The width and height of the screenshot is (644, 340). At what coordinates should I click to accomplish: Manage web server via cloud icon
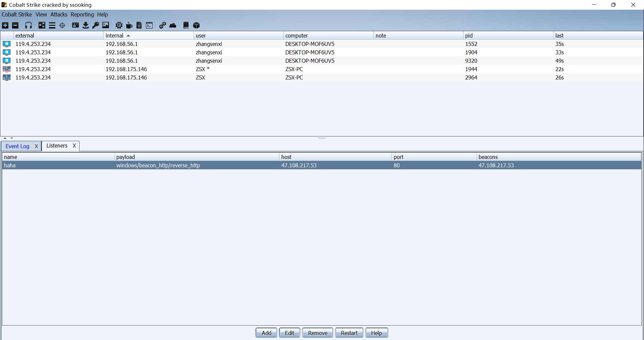tap(173, 25)
